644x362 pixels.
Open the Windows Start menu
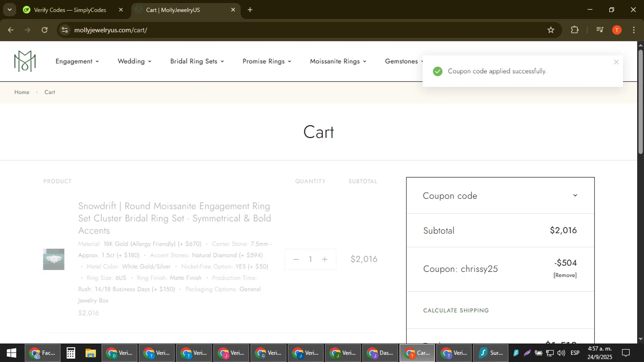click(x=12, y=353)
